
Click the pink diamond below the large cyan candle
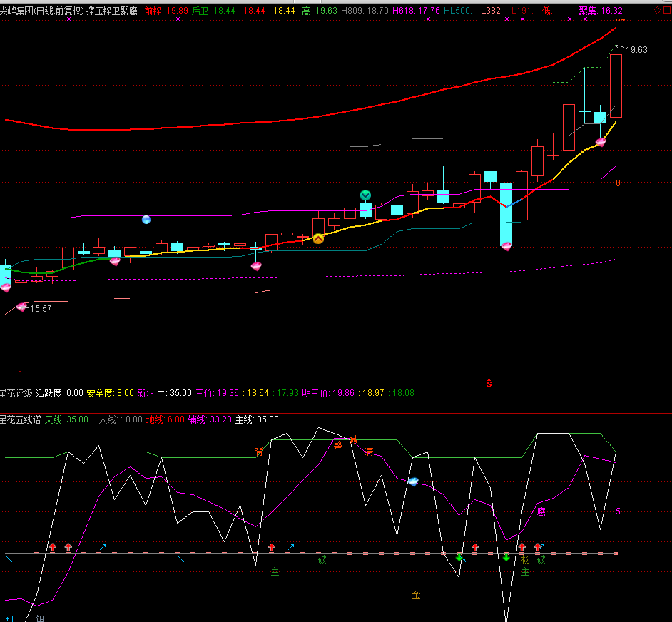click(506, 245)
